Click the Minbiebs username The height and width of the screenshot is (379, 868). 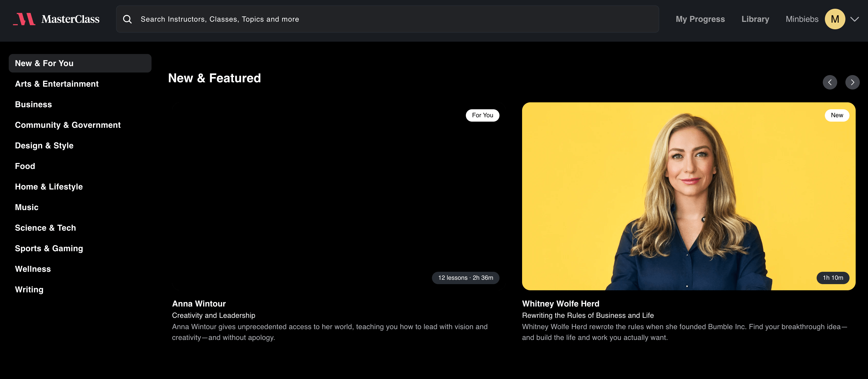coord(802,19)
